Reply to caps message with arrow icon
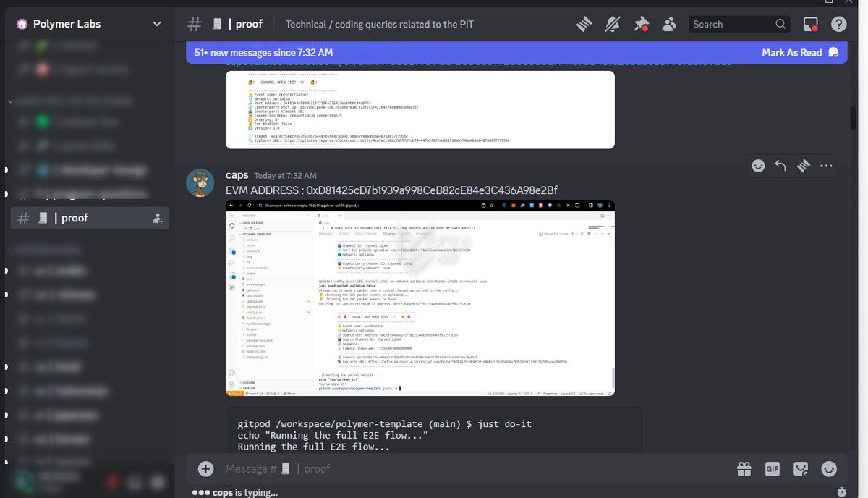 [780, 166]
